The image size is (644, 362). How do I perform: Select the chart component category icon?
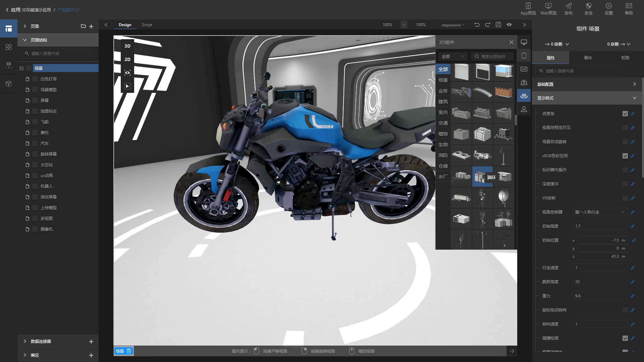524,69
